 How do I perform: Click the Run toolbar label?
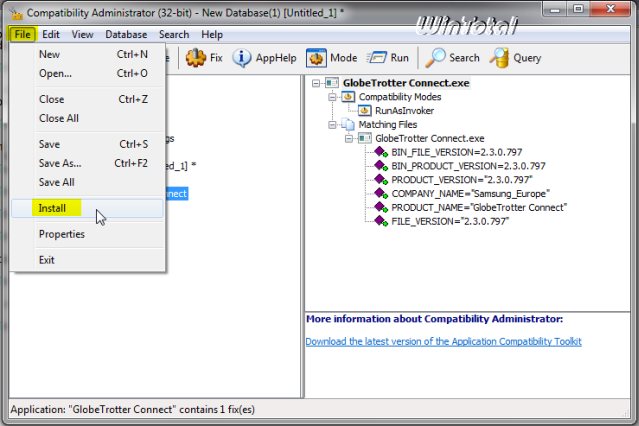[x=399, y=58]
